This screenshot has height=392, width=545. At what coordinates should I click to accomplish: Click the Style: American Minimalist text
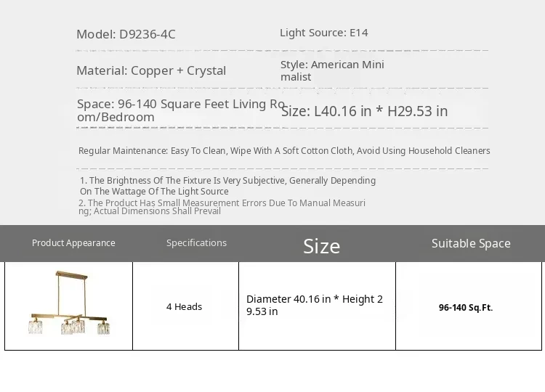(332, 70)
